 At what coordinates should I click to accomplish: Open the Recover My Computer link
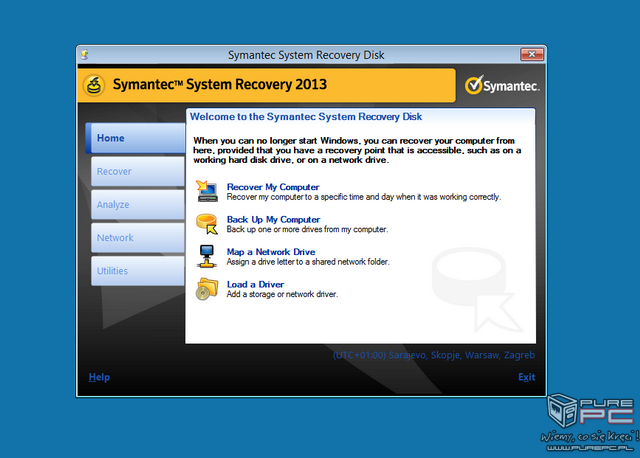coord(273,187)
